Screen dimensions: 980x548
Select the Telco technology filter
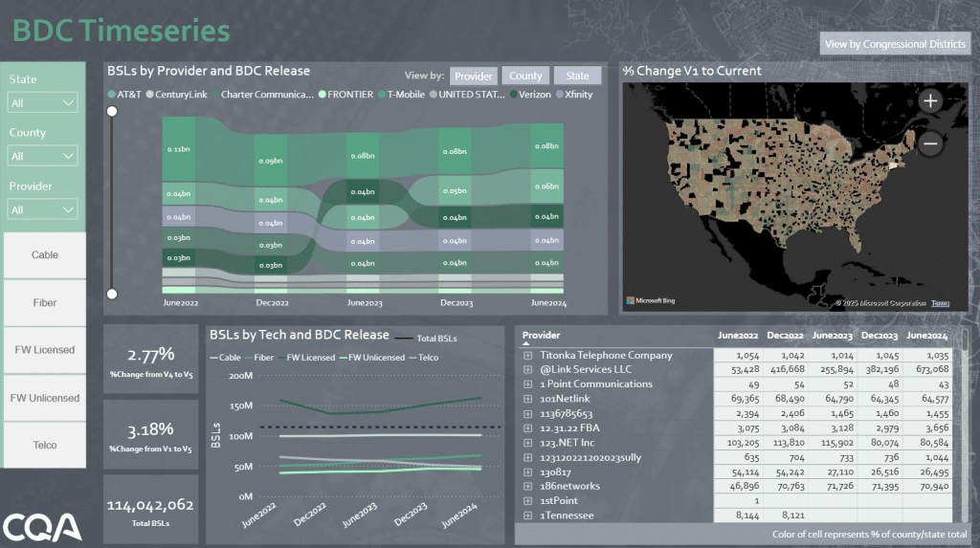(44, 445)
